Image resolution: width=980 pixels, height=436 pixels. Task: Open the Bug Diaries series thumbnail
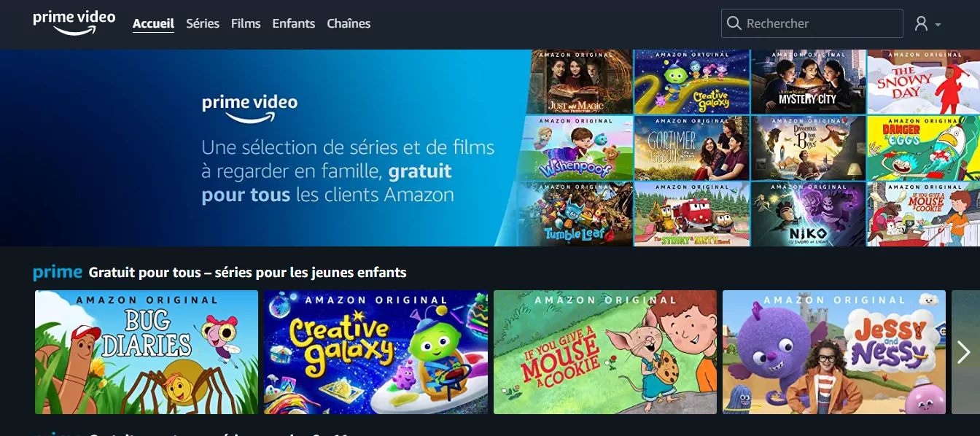point(147,352)
